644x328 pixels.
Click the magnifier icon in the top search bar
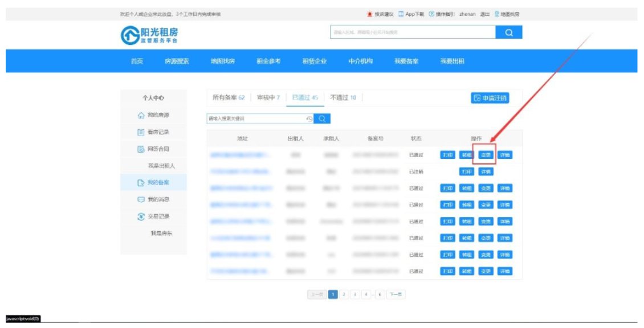[x=509, y=32]
